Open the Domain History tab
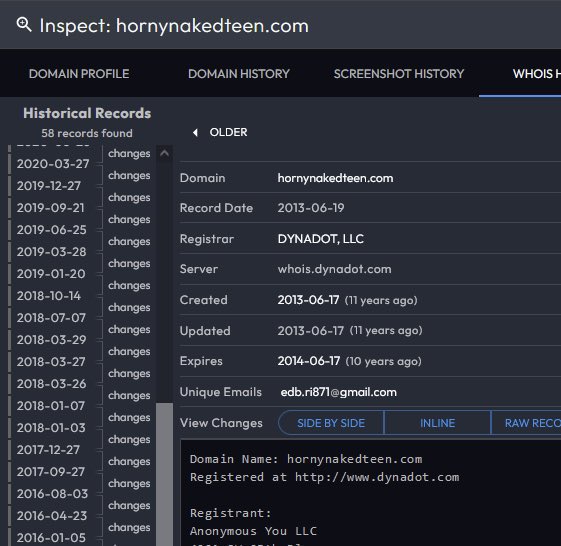 [239, 74]
